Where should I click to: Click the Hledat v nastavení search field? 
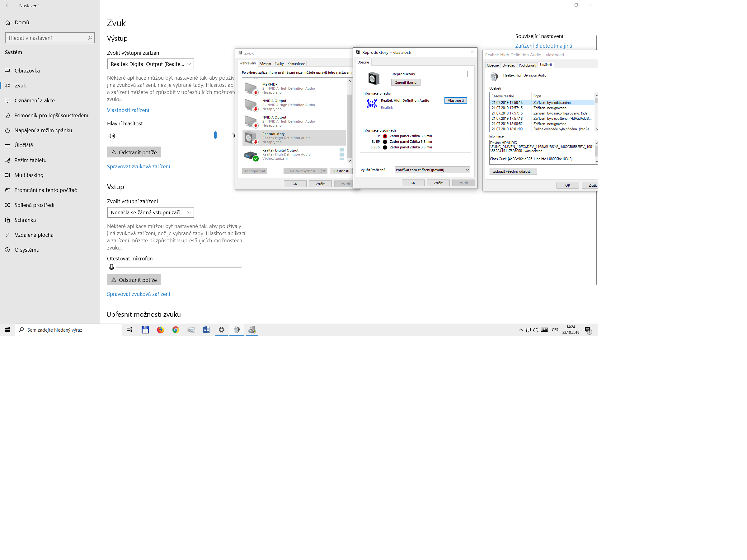[x=47, y=38]
